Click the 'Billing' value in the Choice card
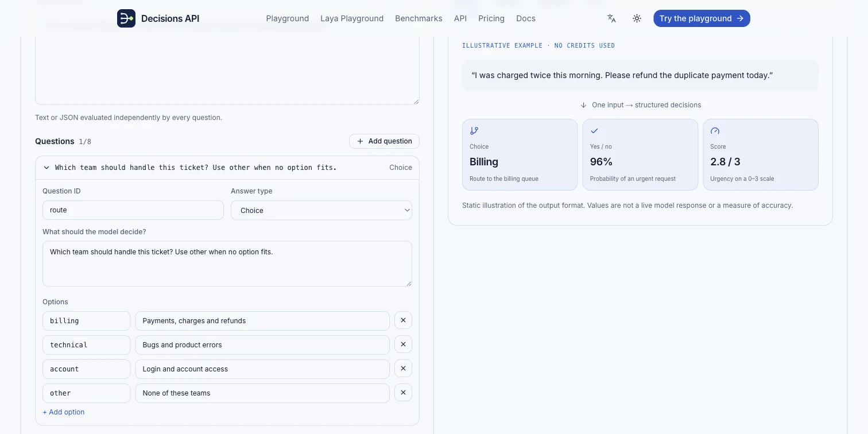This screenshot has height=434, width=868. click(x=484, y=162)
